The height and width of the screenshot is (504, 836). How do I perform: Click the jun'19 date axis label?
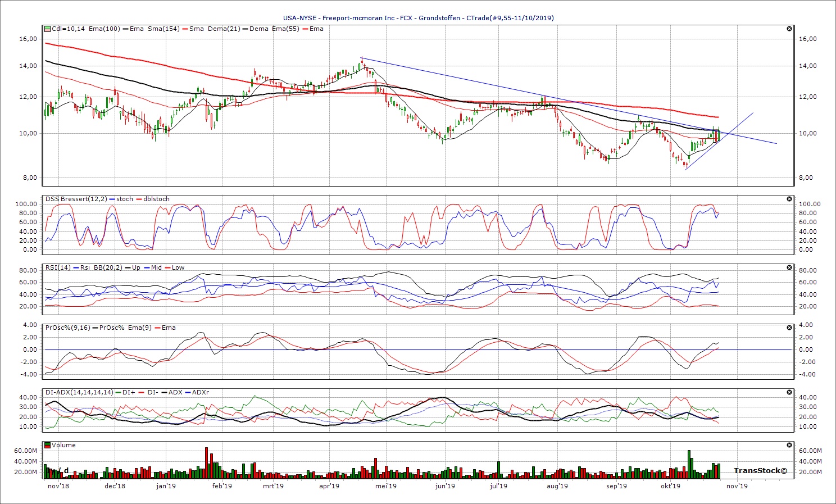445,486
